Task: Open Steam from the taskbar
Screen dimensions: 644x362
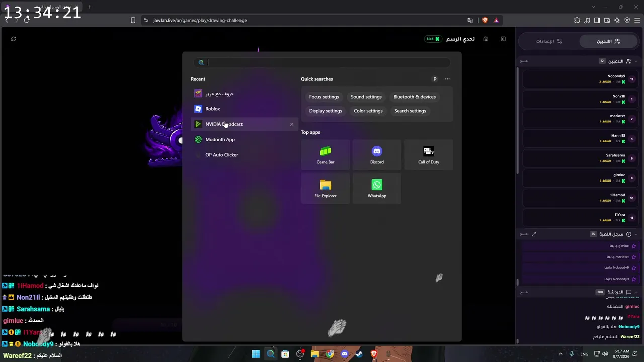Action: (x=359, y=354)
